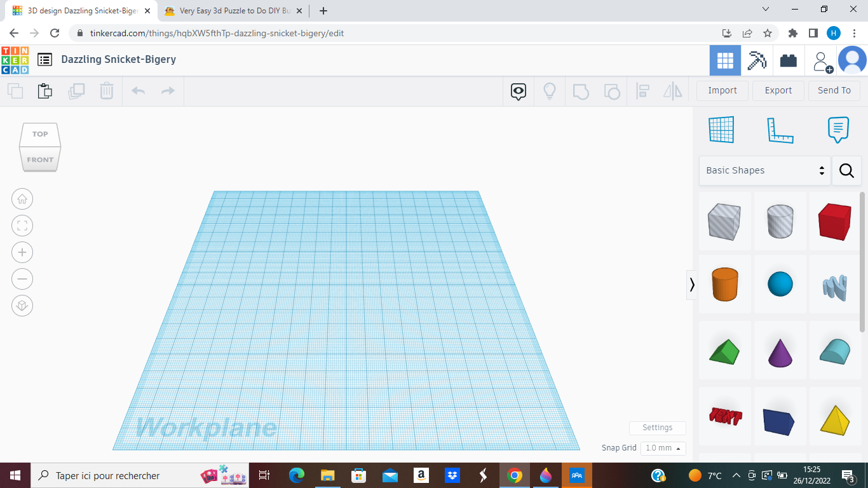
Task: Select the Workplane helper tool
Action: (x=721, y=129)
